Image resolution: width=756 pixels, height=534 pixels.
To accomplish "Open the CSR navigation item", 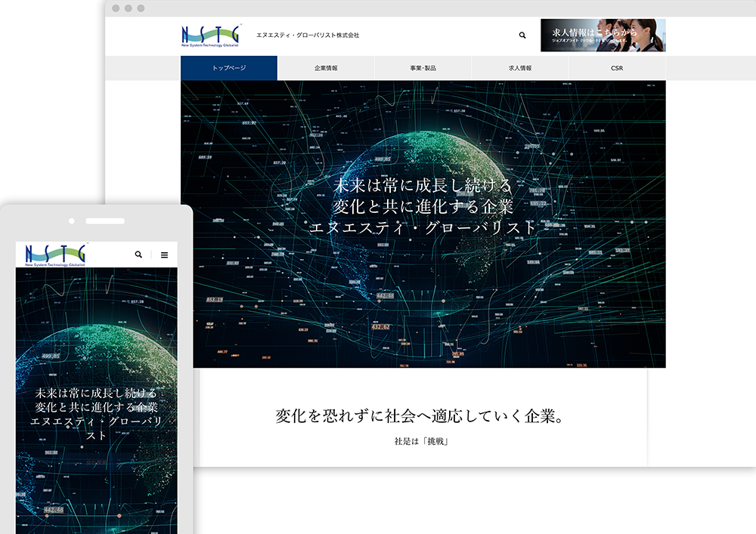I will pos(617,68).
